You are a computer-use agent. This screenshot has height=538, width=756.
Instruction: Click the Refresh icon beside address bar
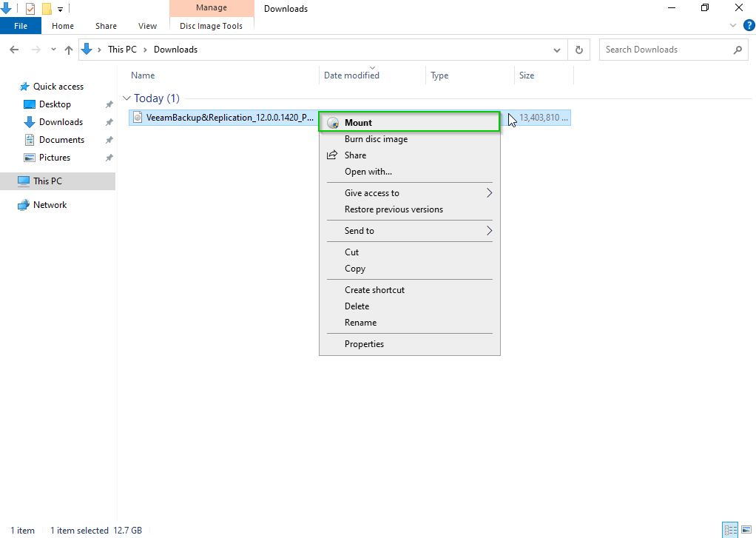pos(579,50)
